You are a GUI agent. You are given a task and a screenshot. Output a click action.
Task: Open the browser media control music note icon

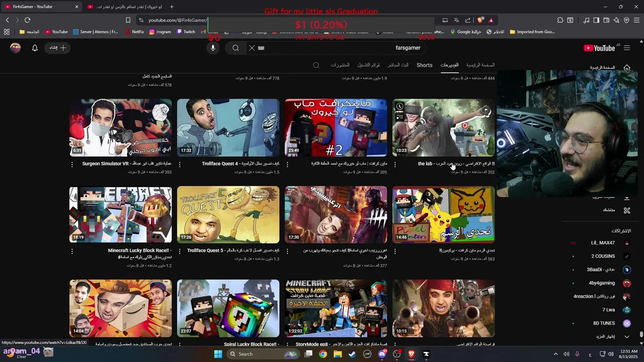tap(586, 20)
